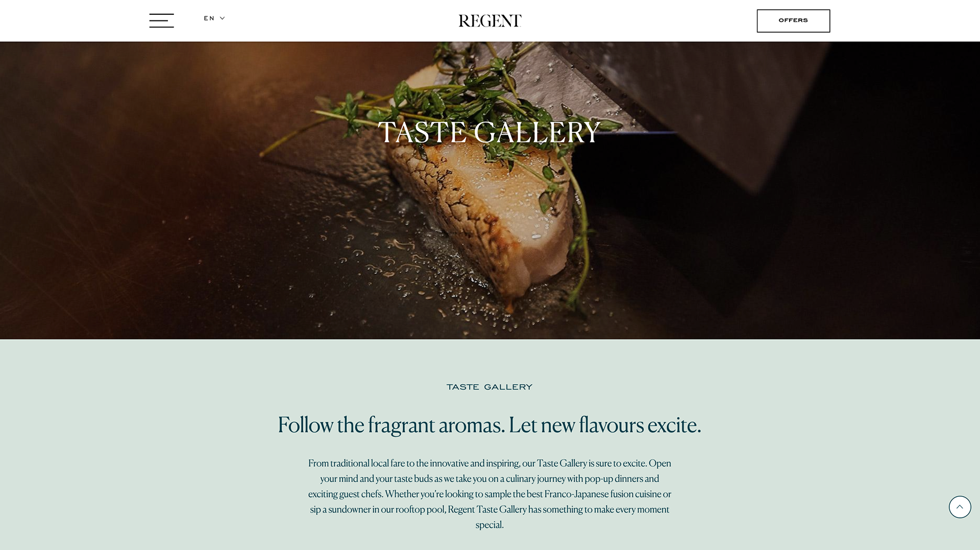Click 'Let new flavours excite.' text
The image size is (980, 550).
coord(605,425)
